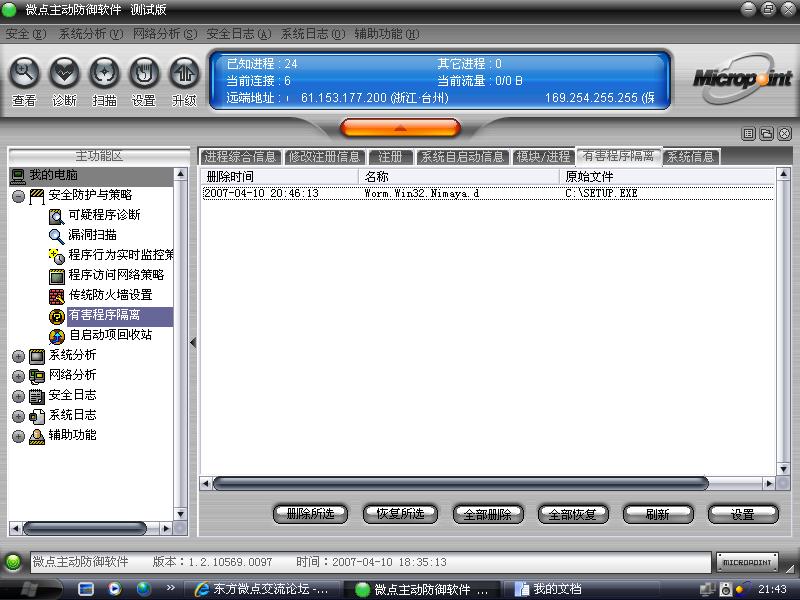Click the 安全日志 notepad icon
800x600 pixels.
[x=37, y=396]
